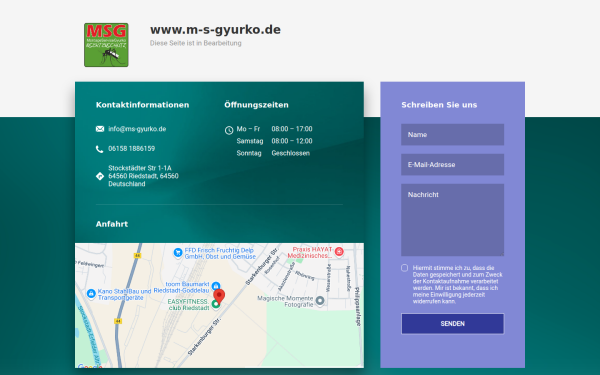Screen dimensions: 600x375
Task: Click the clock icon by opening hours
Action: pyautogui.click(x=229, y=130)
